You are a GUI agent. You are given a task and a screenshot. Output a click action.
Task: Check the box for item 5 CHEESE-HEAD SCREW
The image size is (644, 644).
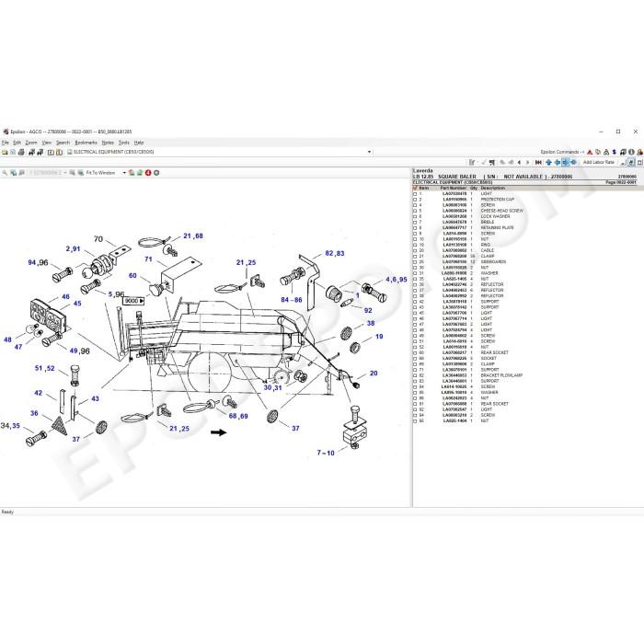coord(415,211)
